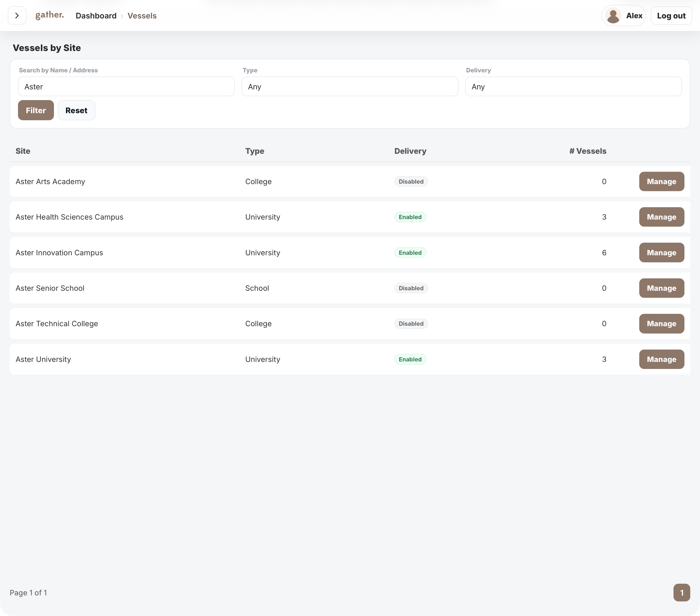Go to page 1 in pagination
Viewport: 700px width, 616px height.
point(682,592)
